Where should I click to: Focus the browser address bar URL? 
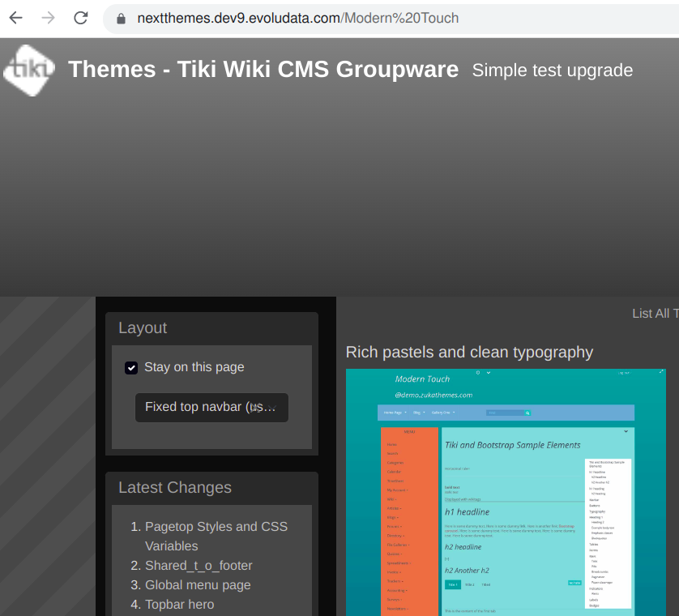click(x=298, y=18)
